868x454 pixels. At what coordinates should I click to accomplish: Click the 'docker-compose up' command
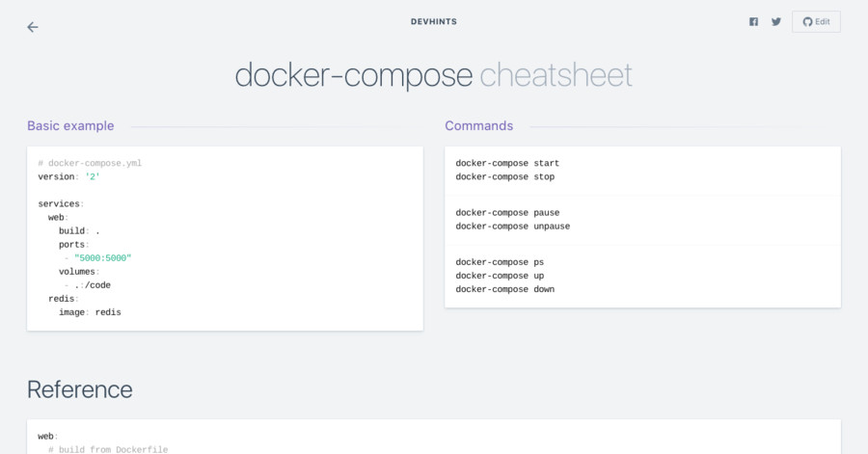[x=500, y=276]
